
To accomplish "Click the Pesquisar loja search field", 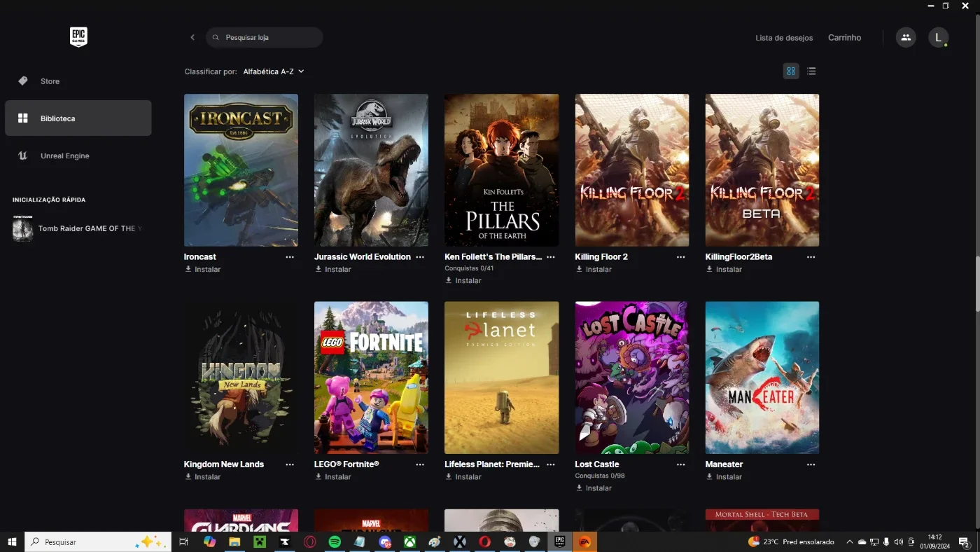I will 265,37.
